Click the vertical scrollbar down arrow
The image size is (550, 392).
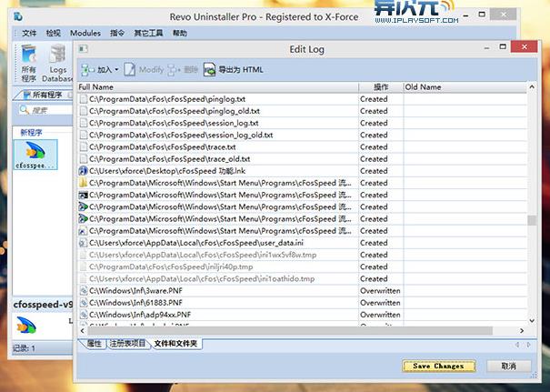532,320
